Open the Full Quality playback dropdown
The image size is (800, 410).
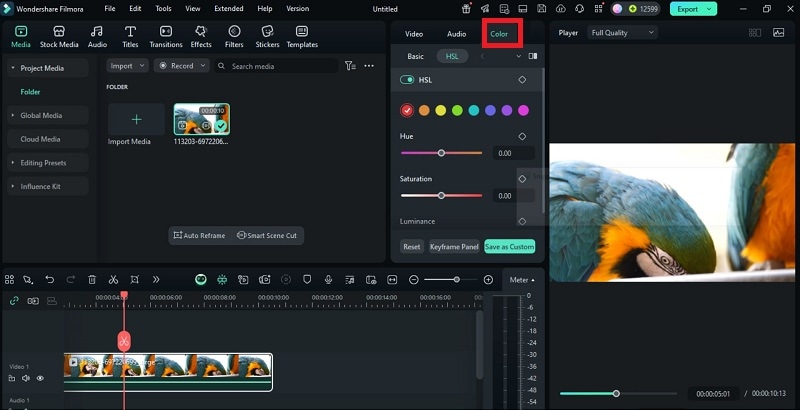click(622, 33)
